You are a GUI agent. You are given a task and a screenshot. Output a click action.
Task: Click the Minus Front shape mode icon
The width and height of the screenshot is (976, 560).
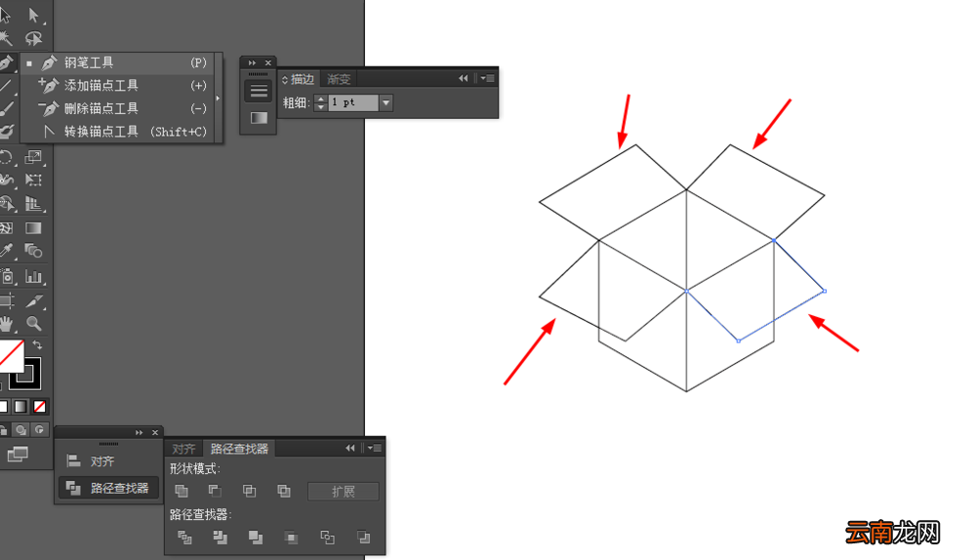215,491
